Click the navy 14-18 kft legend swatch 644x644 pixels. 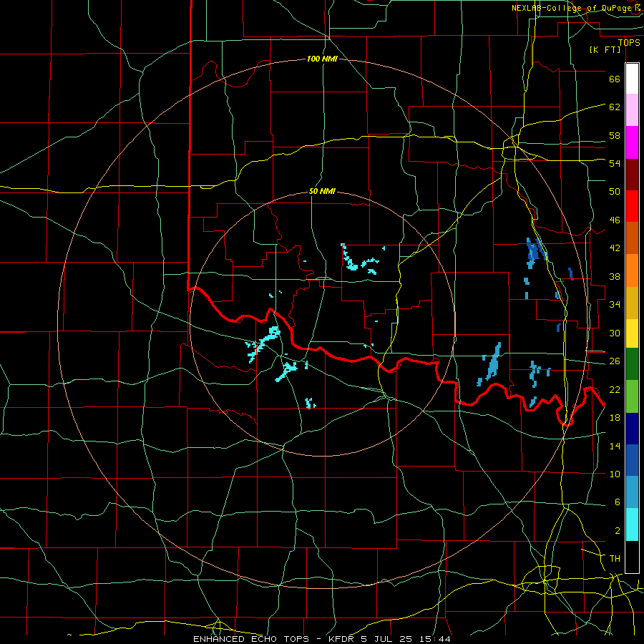[x=632, y=429]
